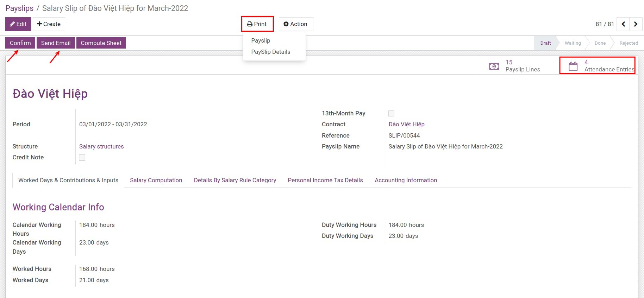Open the Salary structures link
Image resolution: width=644 pixels, height=298 pixels.
(x=101, y=146)
